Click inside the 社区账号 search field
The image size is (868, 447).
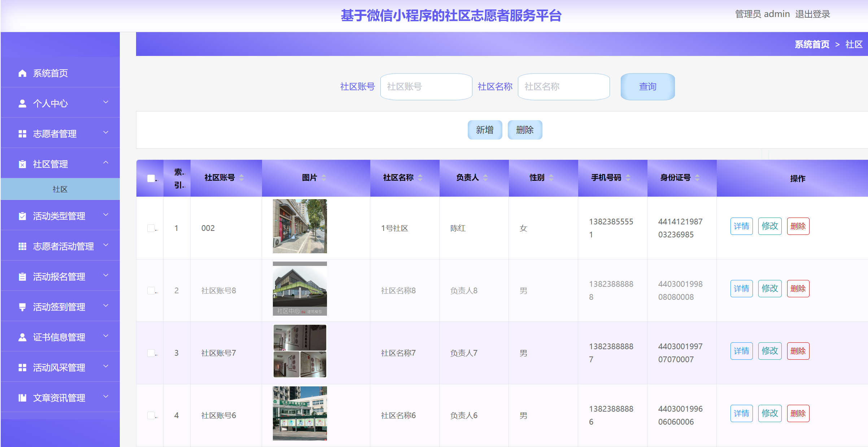[x=426, y=87]
